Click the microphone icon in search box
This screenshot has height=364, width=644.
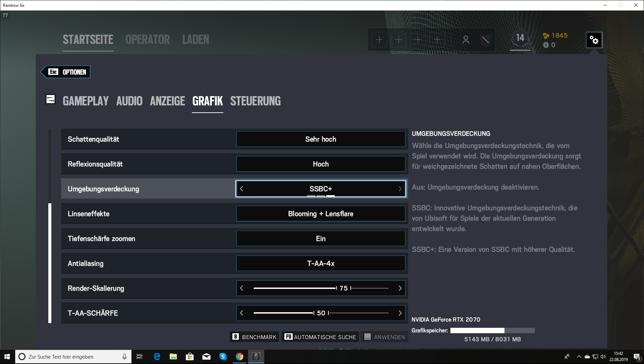(124, 357)
